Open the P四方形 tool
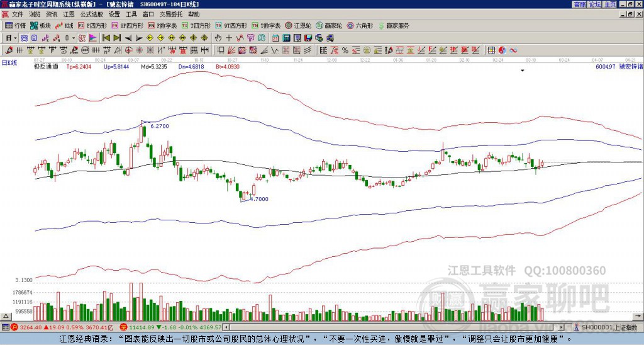644x345 pixels. click(92, 25)
